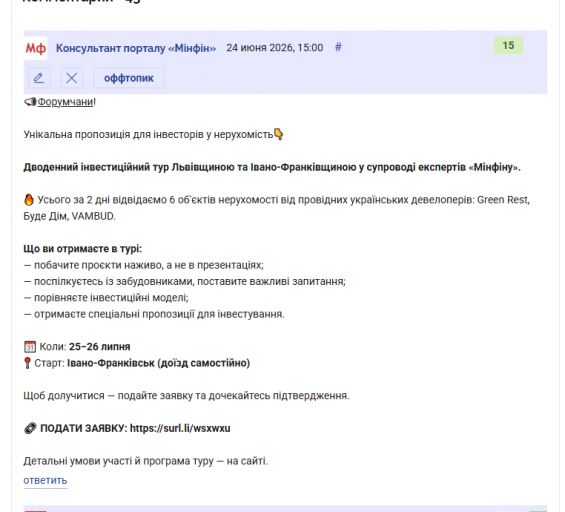Click the comment date 24 июня 2026, 15:00
565x512 pixels.
tap(275, 48)
